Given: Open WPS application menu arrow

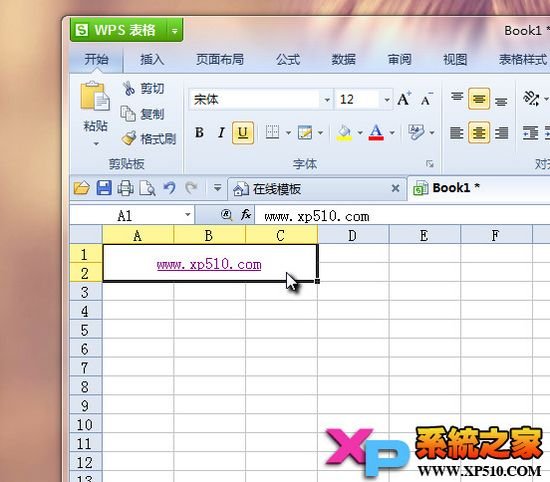Looking at the screenshot, I should point(174,31).
